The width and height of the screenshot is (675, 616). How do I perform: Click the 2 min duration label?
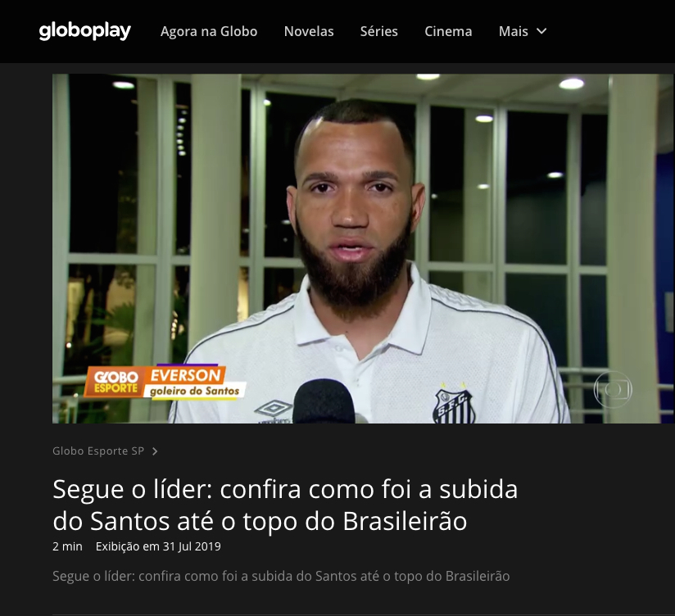pyautogui.click(x=67, y=546)
